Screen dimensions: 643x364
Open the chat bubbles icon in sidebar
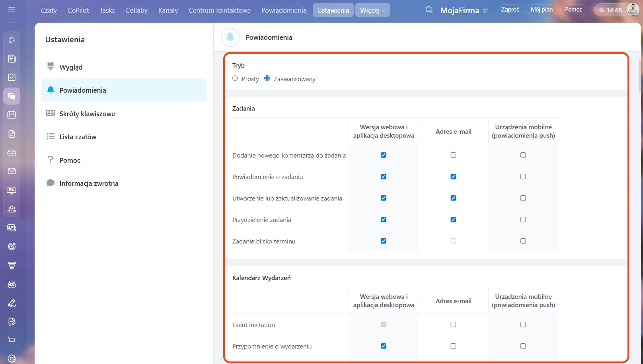pos(12,96)
